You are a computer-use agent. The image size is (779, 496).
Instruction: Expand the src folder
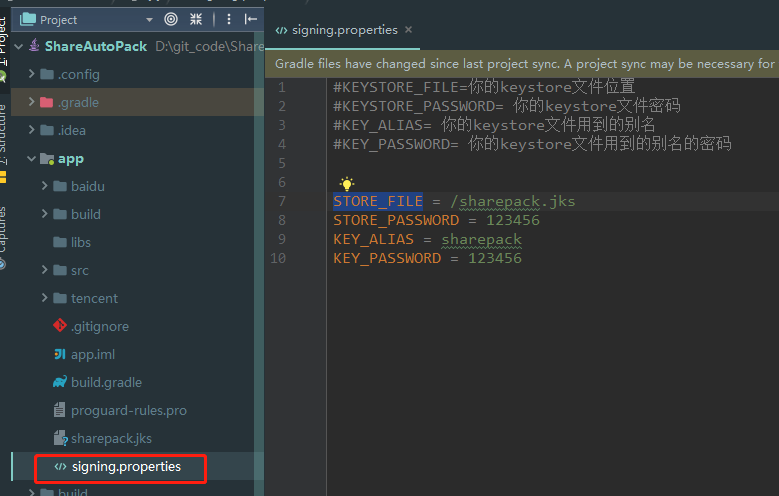44,270
